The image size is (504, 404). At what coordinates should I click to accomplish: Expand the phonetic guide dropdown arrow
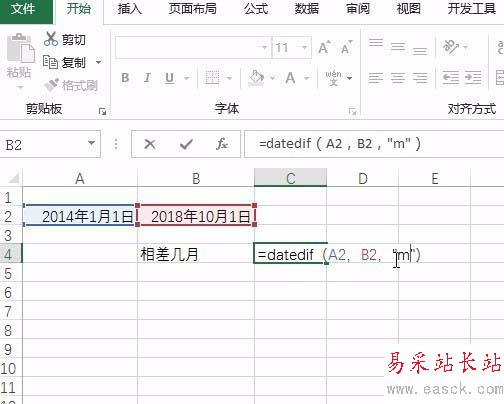click(349, 79)
